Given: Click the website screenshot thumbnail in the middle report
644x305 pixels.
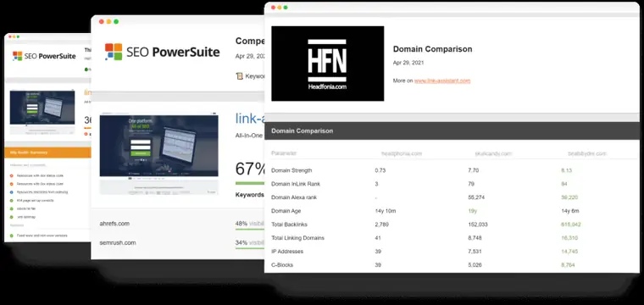Looking at the screenshot, I should (159, 153).
